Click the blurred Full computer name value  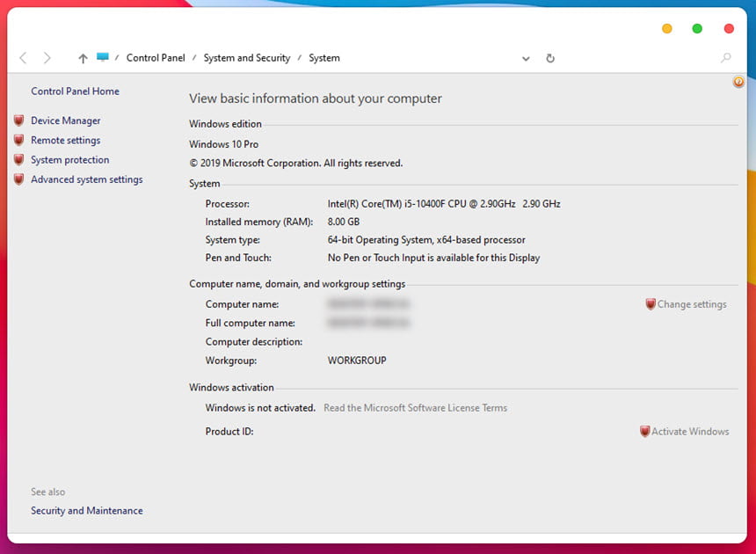click(368, 323)
